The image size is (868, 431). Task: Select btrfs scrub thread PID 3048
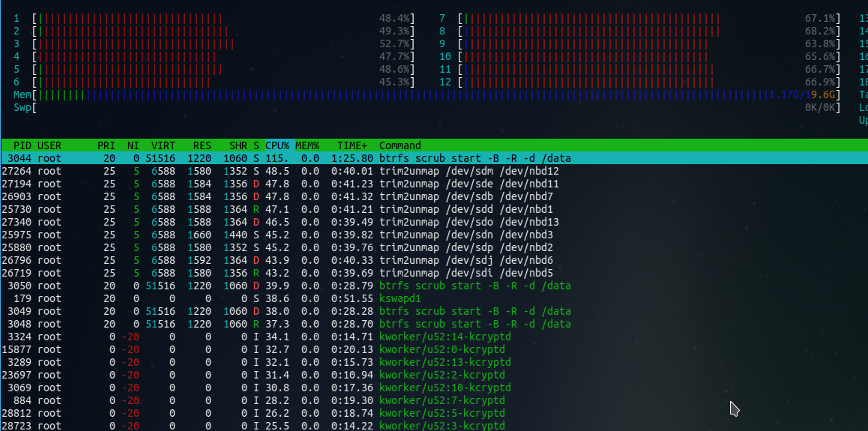(x=434, y=324)
